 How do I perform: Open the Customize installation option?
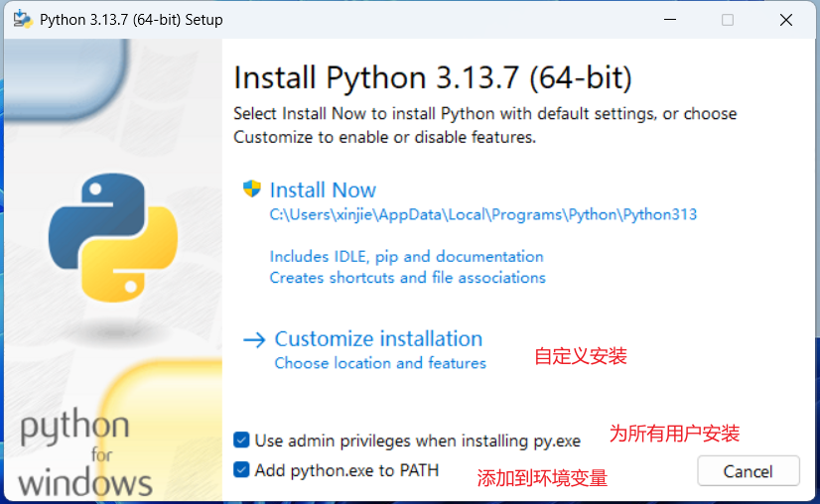click(x=378, y=339)
